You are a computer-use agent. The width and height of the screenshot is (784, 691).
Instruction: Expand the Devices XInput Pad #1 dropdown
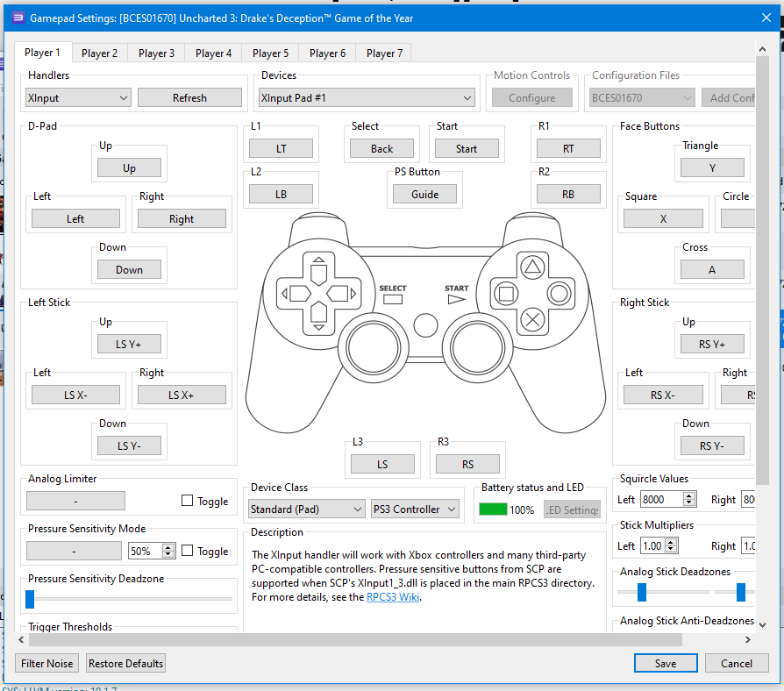367,98
